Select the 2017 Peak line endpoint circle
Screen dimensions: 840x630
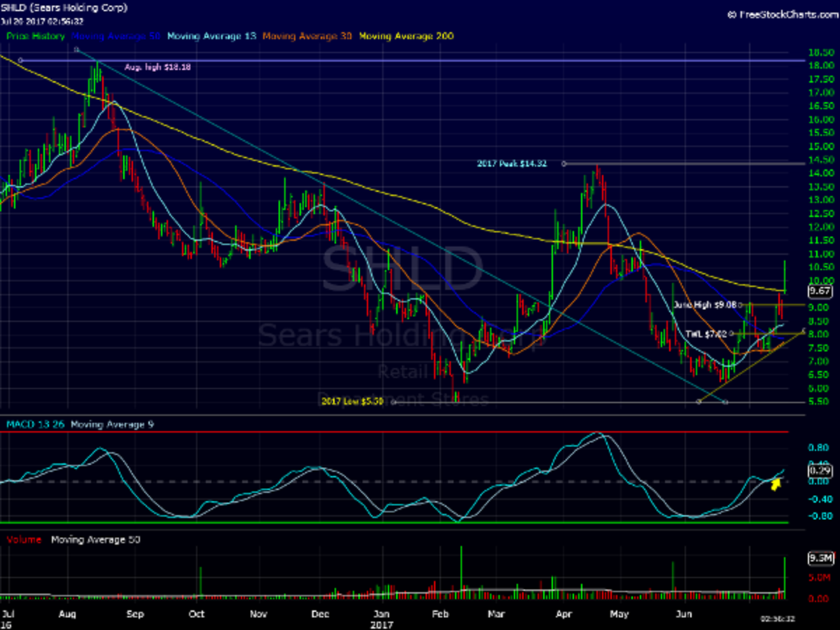click(564, 164)
